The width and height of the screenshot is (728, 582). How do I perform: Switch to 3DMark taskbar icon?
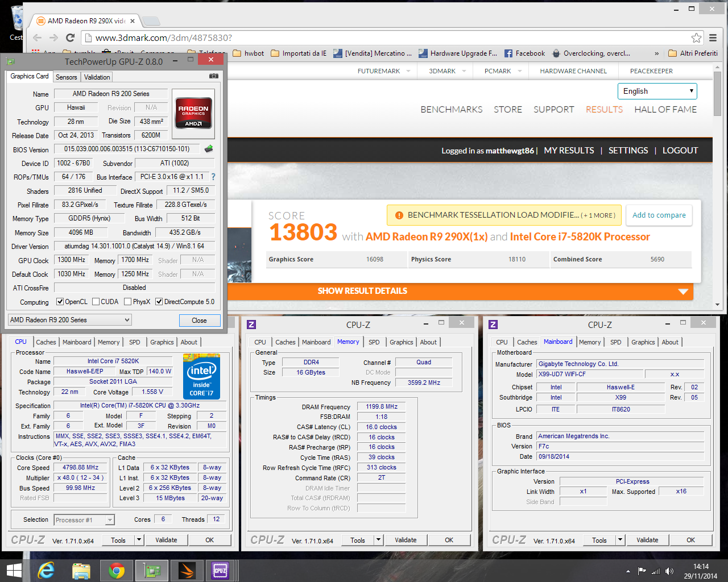[187, 570]
